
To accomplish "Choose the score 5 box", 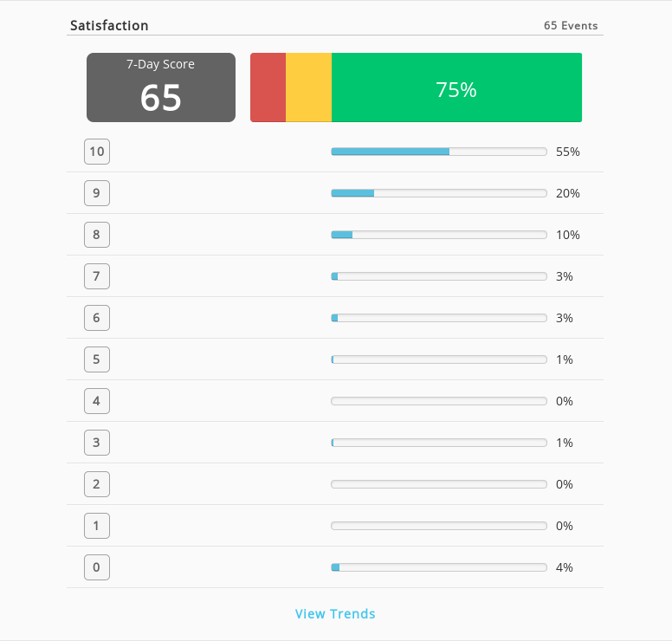I will pyautogui.click(x=97, y=359).
